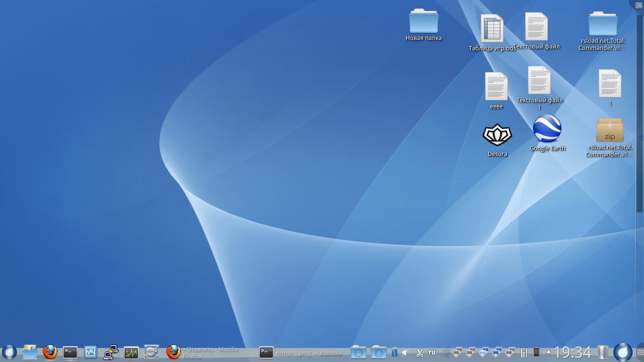Select the Desura desktop shortcut

click(497, 140)
